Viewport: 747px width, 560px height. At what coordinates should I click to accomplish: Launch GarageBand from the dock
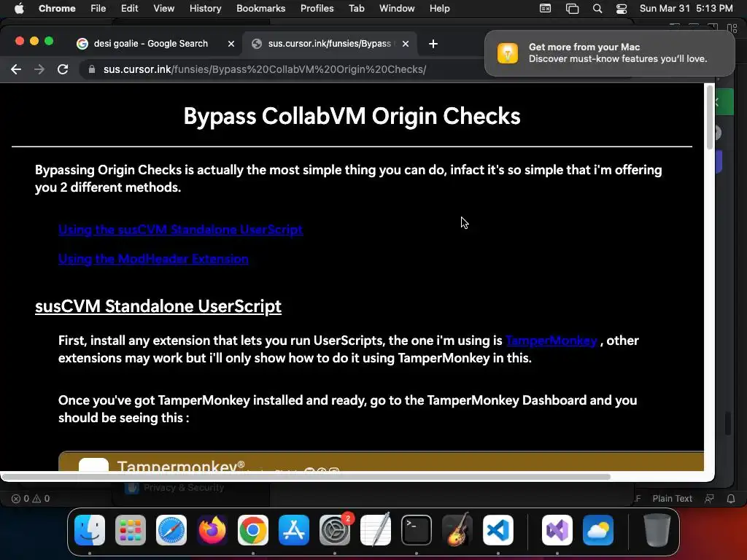tap(457, 530)
